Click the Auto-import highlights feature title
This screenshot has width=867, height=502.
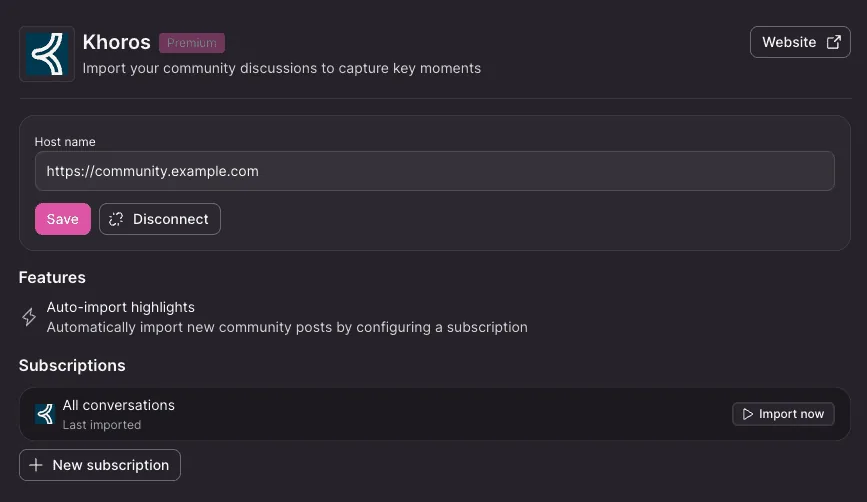121,307
